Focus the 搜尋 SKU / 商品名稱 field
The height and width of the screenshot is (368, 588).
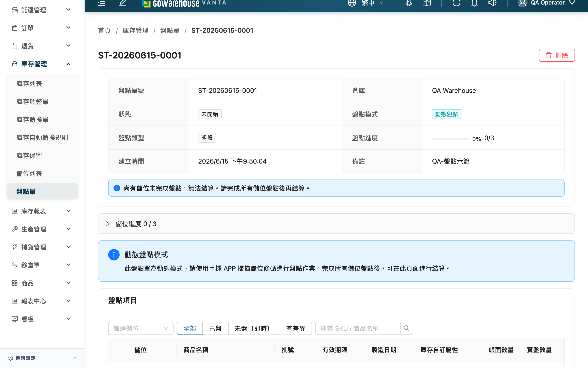[358, 328]
